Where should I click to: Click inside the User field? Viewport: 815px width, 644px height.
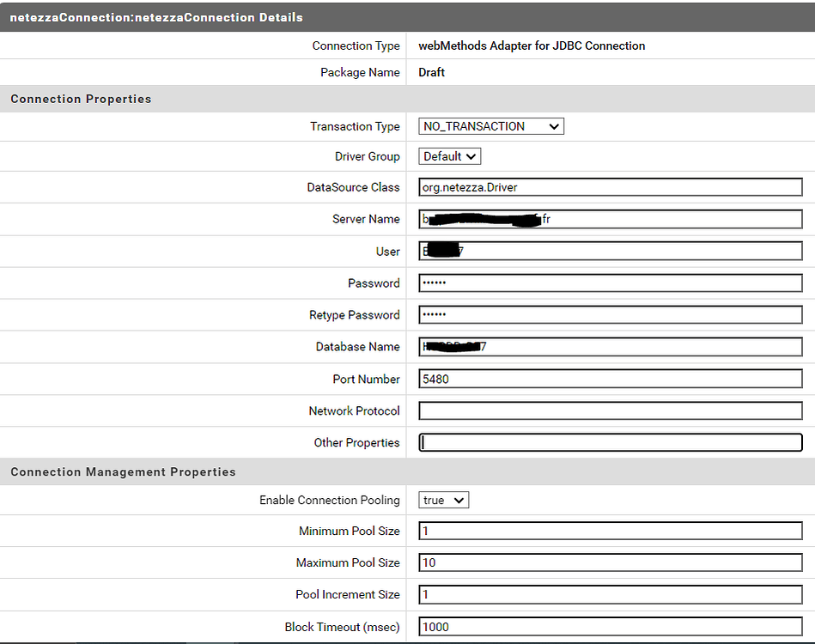610,251
